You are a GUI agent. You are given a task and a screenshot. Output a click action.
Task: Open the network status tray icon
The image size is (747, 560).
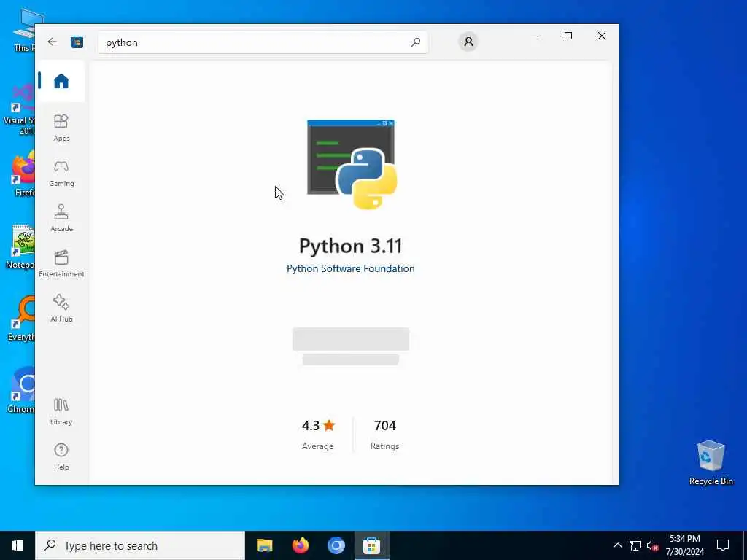pos(635,545)
